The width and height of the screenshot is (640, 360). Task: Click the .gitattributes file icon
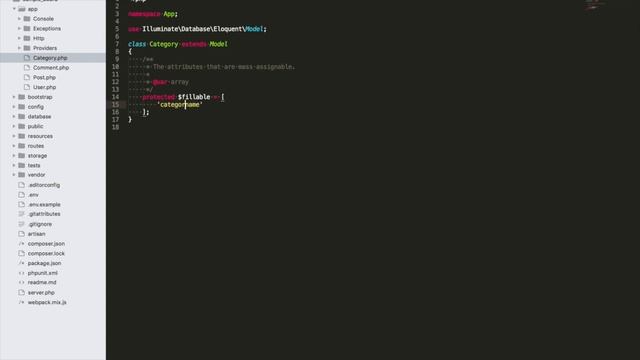[x=22, y=214]
